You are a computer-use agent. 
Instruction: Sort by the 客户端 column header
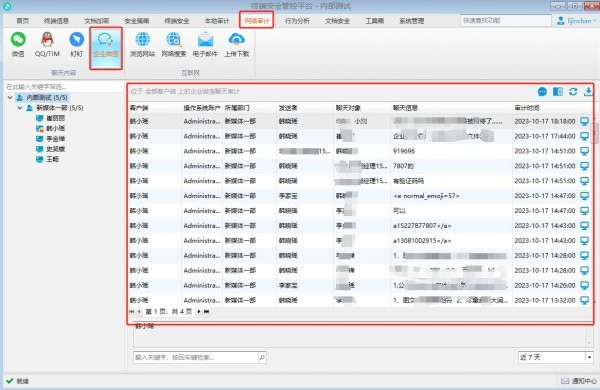[x=139, y=108]
